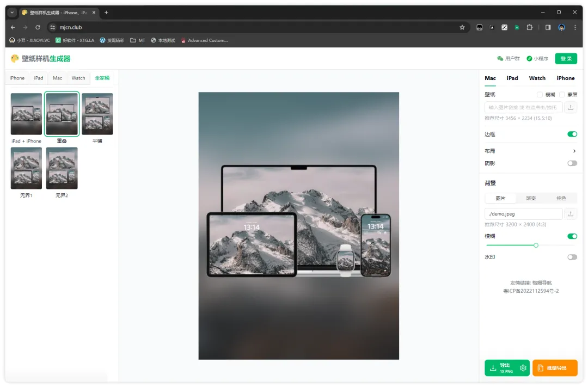
Task: Open the 本地测试 bookmark
Action: tap(163, 40)
